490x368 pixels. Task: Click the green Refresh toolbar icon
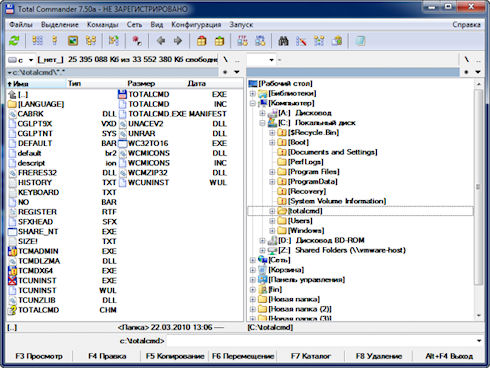14,41
